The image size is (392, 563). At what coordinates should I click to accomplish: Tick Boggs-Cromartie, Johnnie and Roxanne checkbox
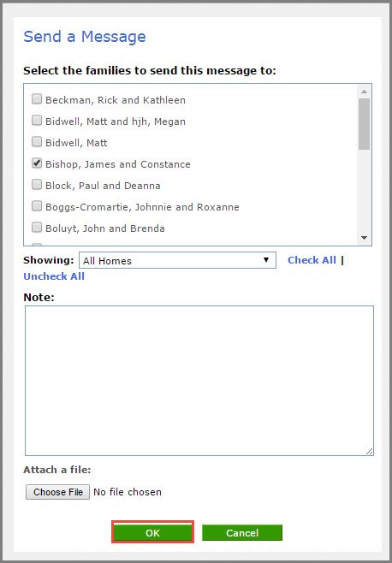pyautogui.click(x=37, y=206)
